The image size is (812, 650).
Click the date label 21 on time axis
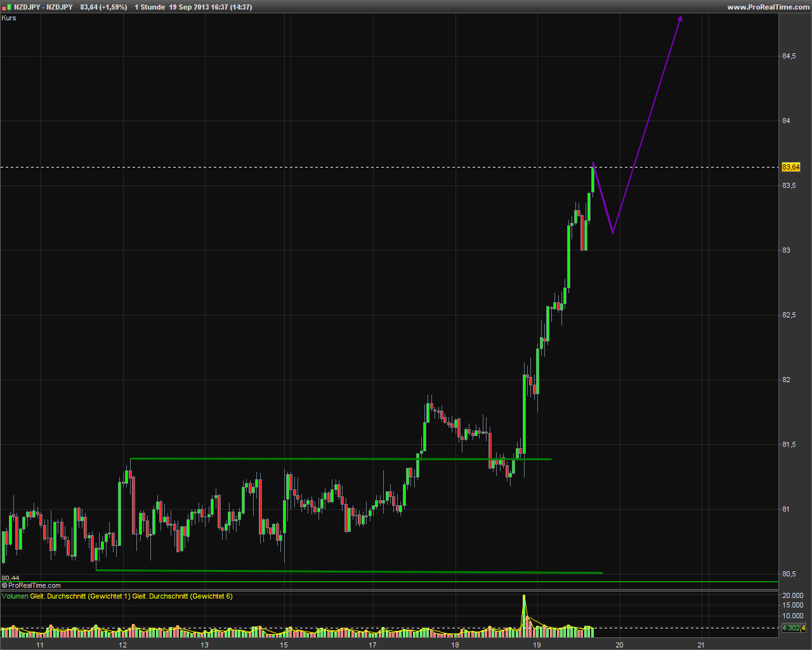(x=701, y=645)
